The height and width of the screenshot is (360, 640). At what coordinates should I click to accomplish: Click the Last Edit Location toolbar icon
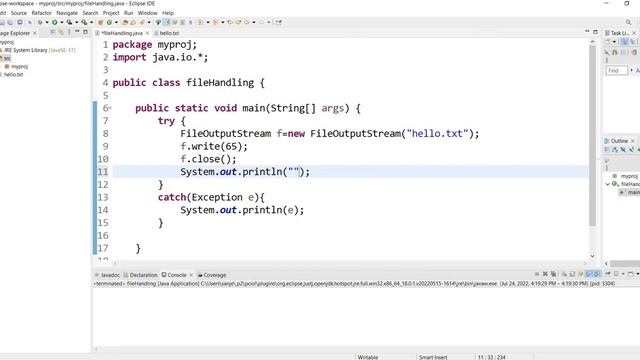coord(230,22)
